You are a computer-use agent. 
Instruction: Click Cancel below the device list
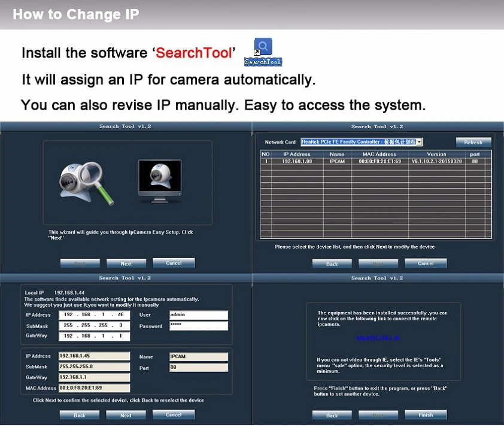pyautogui.click(x=426, y=263)
